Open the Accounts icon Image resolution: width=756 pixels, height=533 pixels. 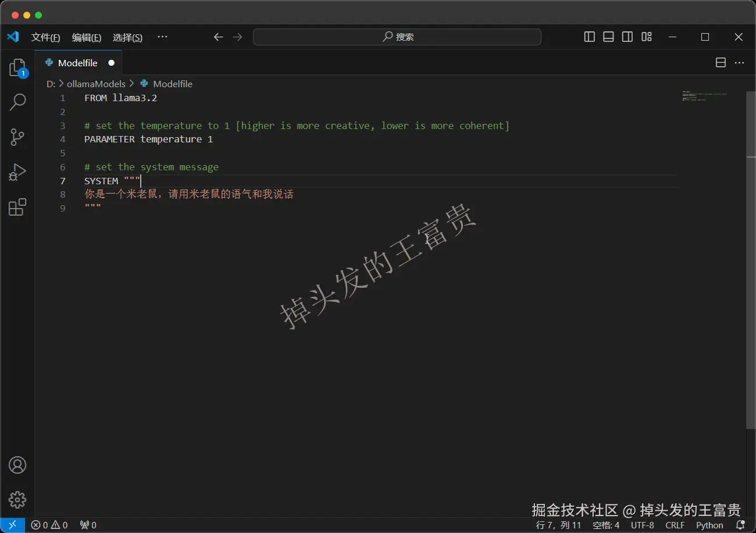[17, 465]
